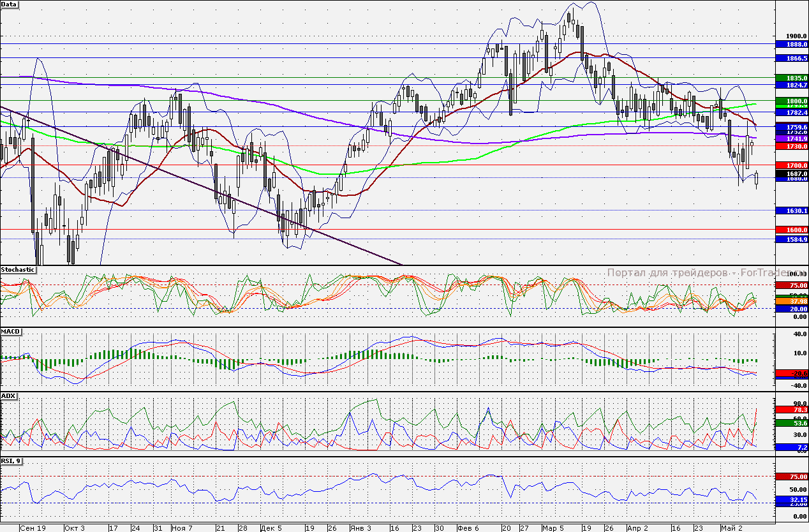Screen dimensions: 809x532
Task: Click the red 1730.0 level tag
Action: tap(792, 146)
